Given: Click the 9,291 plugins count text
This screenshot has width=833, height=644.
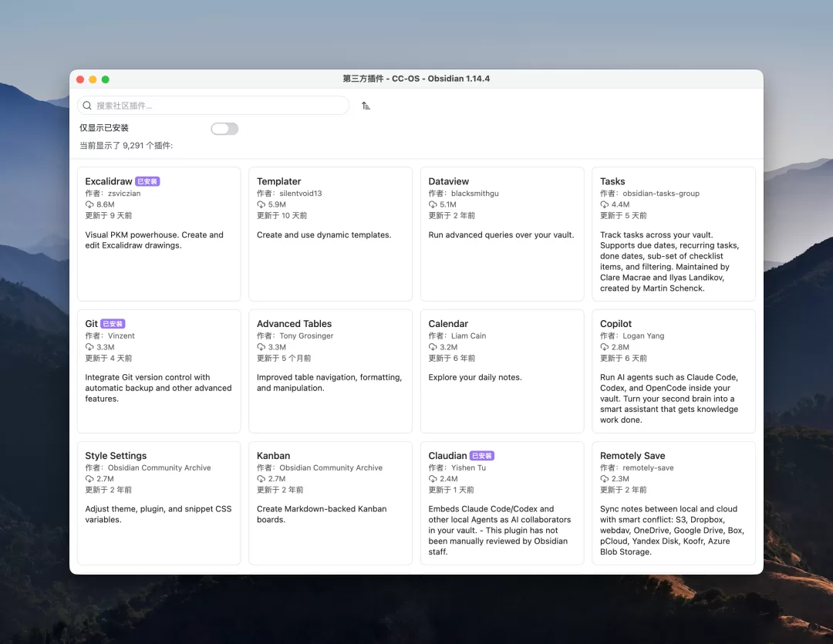Looking at the screenshot, I should (126, 146).
